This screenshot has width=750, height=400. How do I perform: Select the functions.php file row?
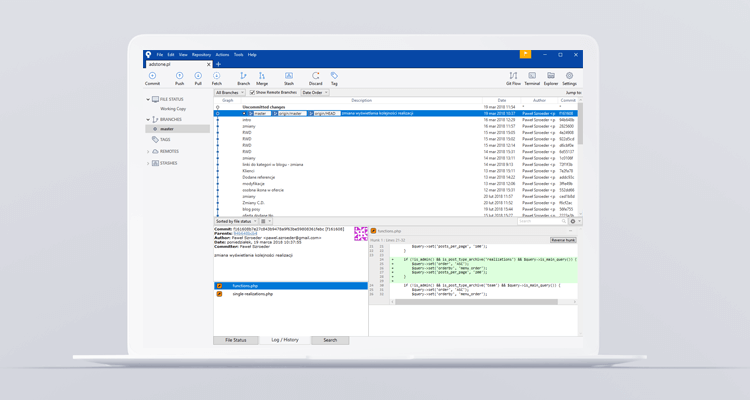coord(290,286)
